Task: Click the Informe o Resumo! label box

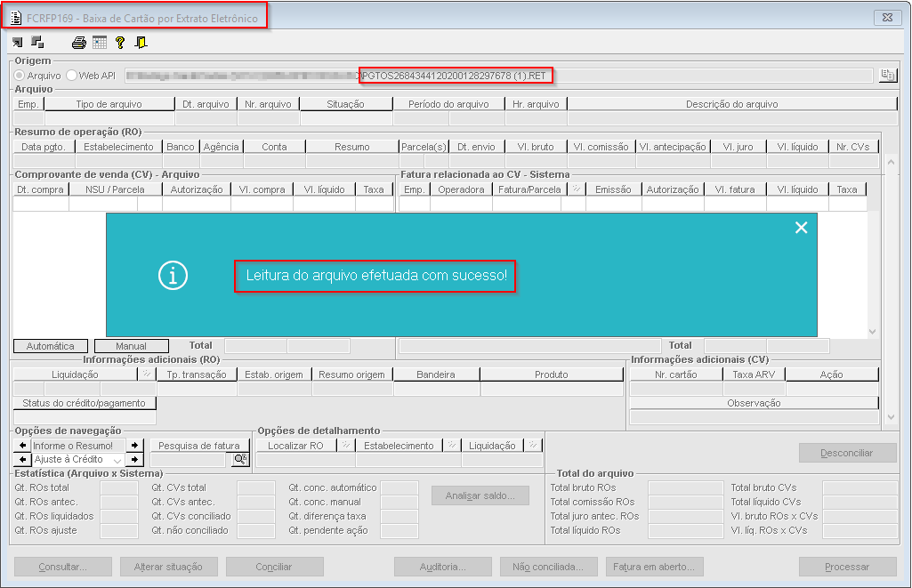Action: point(78,446)
